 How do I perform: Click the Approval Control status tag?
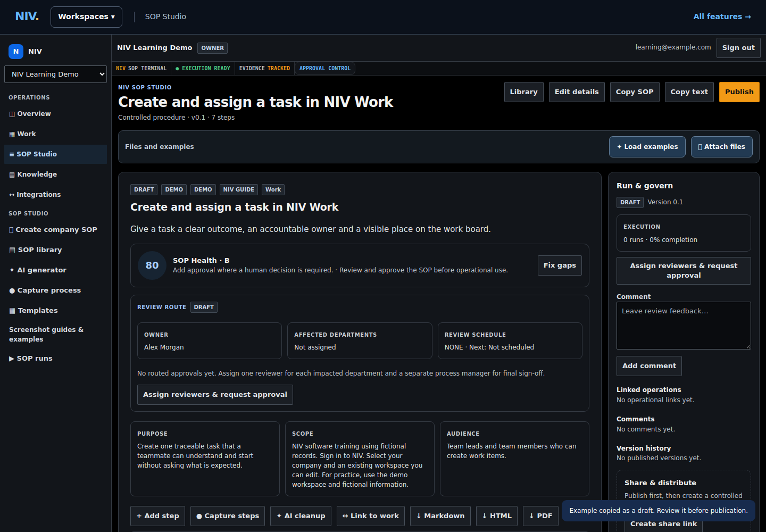click(x=325, y=69)
